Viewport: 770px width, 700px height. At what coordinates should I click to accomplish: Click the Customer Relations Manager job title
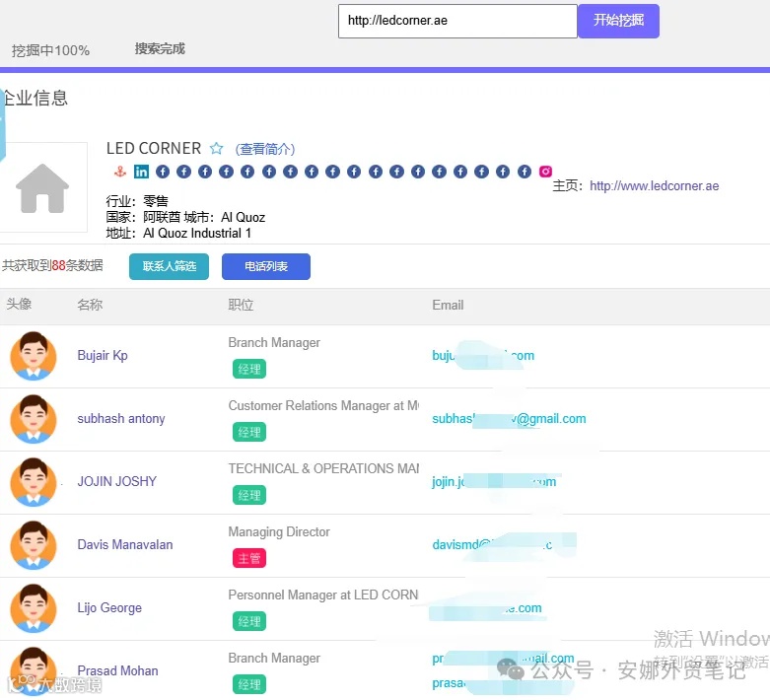point(323,406)
